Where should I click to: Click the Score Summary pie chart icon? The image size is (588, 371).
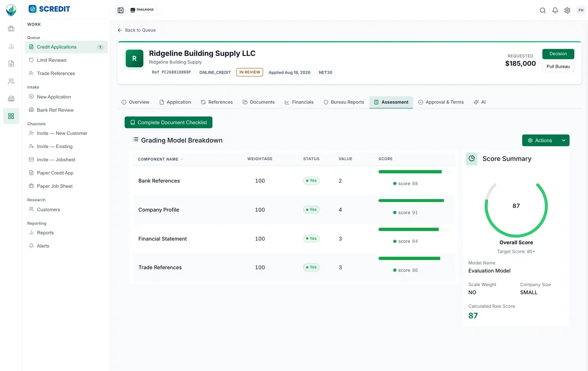point(472,159)
